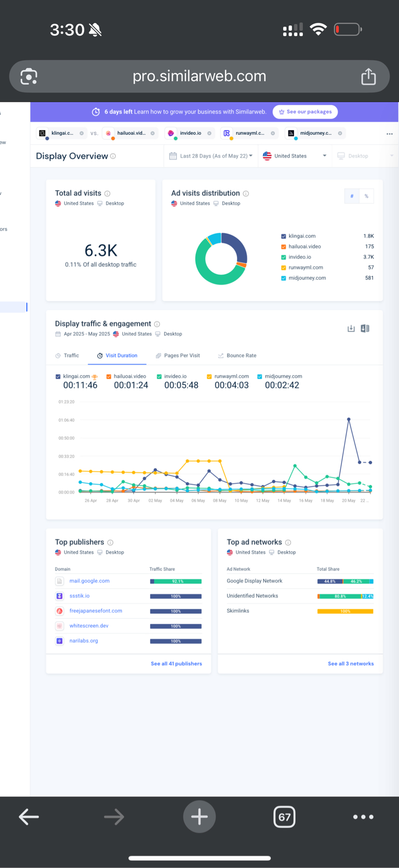Screen dimensions: 399x868
Task: Click Ad visits distribution info icon
Action: pos(246,193)
